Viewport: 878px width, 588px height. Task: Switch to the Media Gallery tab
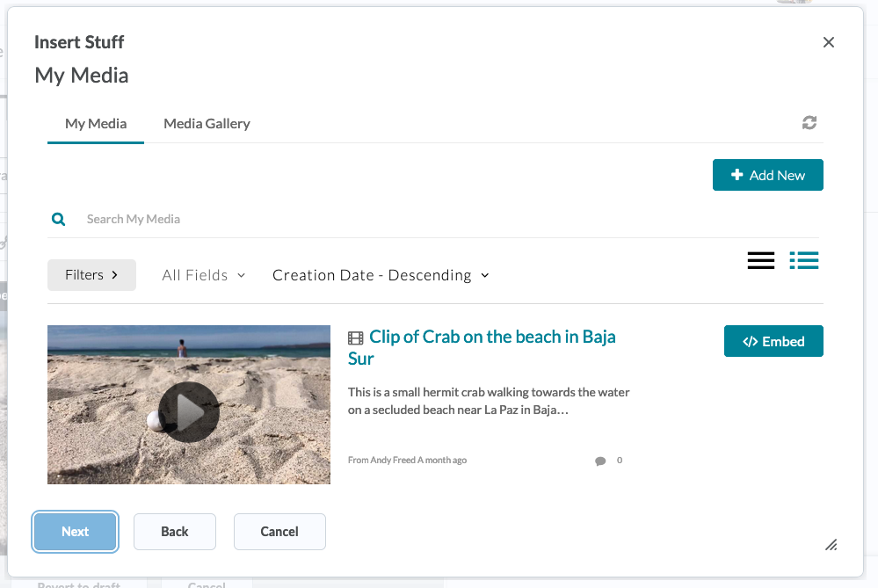[x=207, y=124]
